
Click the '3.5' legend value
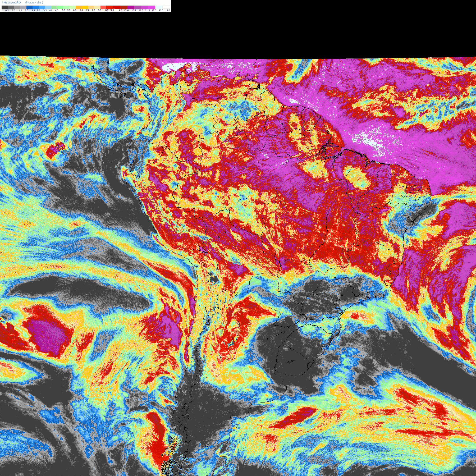point(45,10)
